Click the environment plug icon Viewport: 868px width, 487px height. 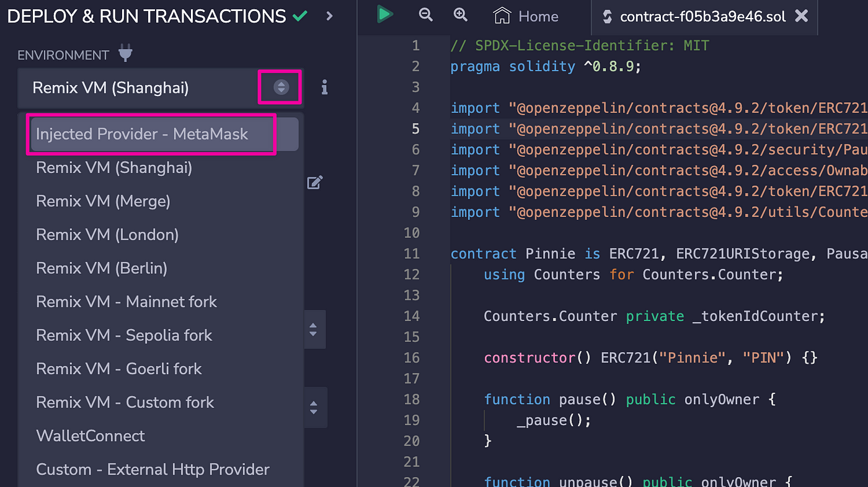tap(125, 55)
